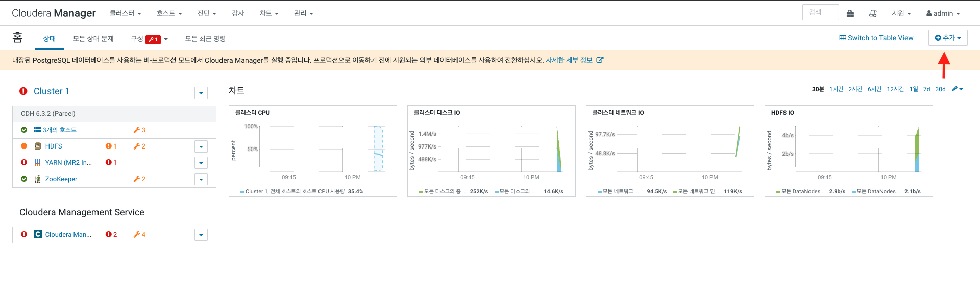Click the red wrench badge next to 구성
This screenshot has height=295, width=980.
pyautogui.click(x=153, y=39)
